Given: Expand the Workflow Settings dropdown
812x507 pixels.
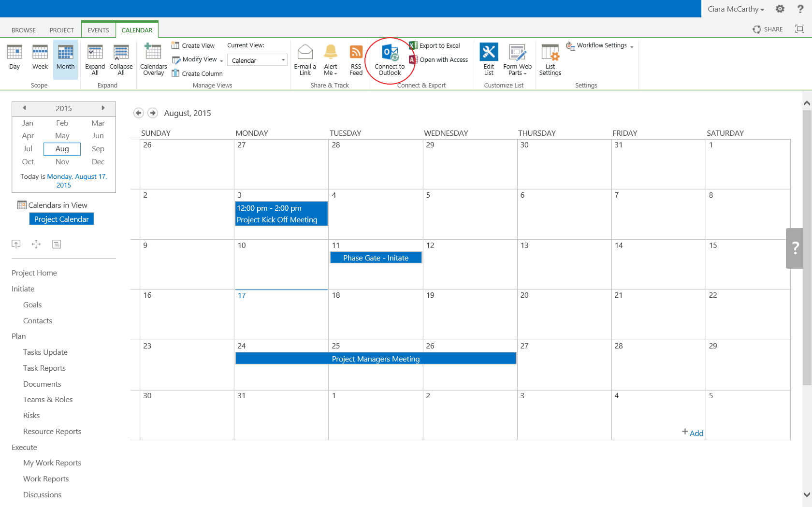Looking at the screenshot, I should tap(599, 45).
